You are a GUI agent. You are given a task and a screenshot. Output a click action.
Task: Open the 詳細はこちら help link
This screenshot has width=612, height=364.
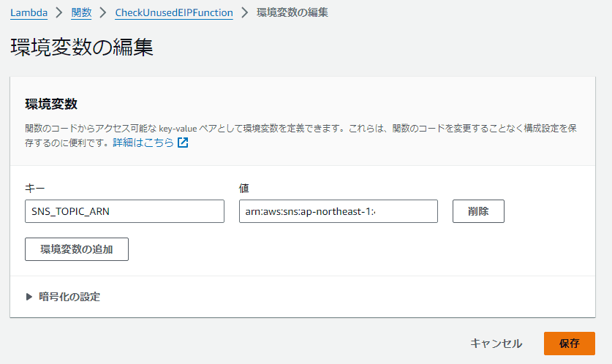(153, 143)
